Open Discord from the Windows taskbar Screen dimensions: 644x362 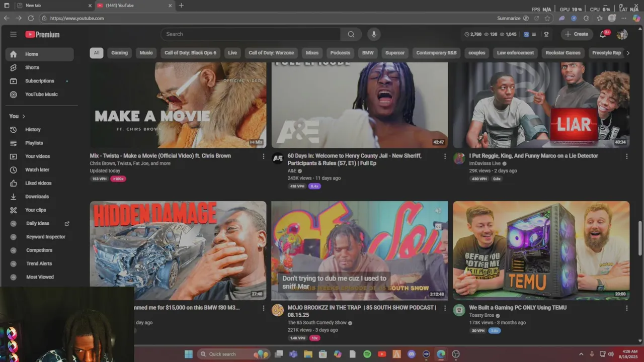click(x=412, y=354)
